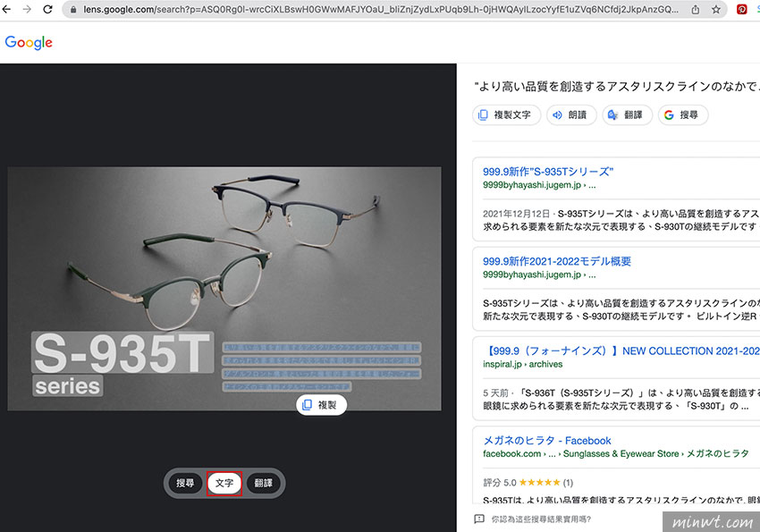Click snippet starting with 5 天前
The width and height of the screenshot is (760, 532).
point(621,400)
